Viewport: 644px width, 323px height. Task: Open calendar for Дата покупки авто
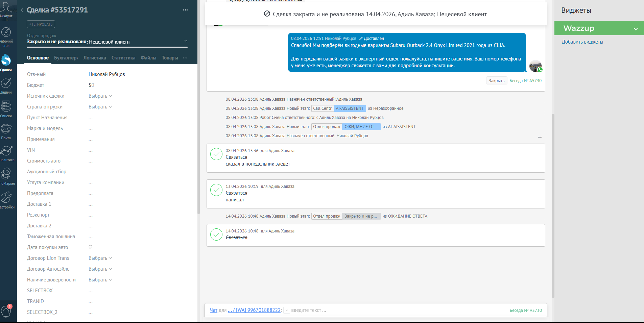click(x=90, y=247)
